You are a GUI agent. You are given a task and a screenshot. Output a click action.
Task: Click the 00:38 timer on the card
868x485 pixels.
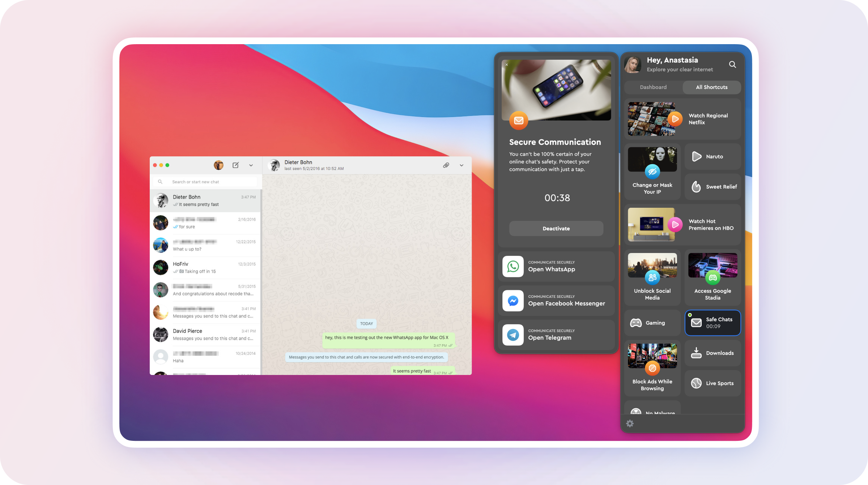point(557,198)
